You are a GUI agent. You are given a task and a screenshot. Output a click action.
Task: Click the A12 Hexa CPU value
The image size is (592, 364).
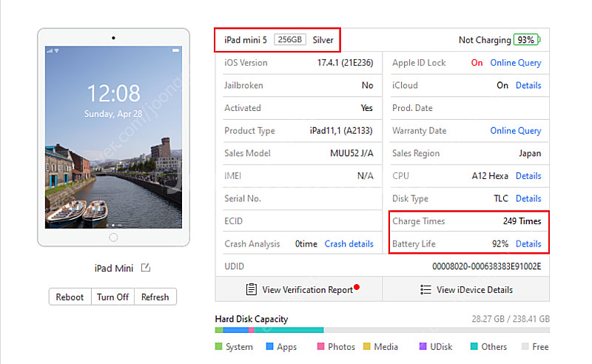tap(490, 176)
